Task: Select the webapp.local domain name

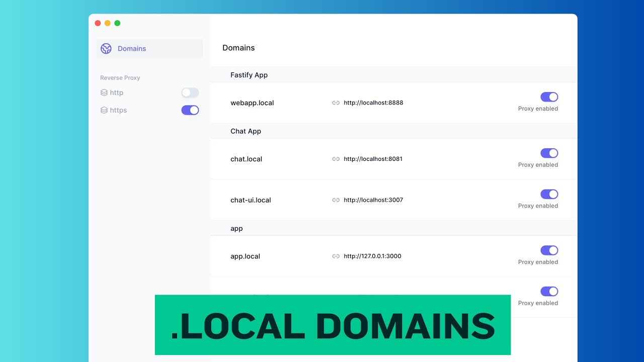Action: pos(252,103)
